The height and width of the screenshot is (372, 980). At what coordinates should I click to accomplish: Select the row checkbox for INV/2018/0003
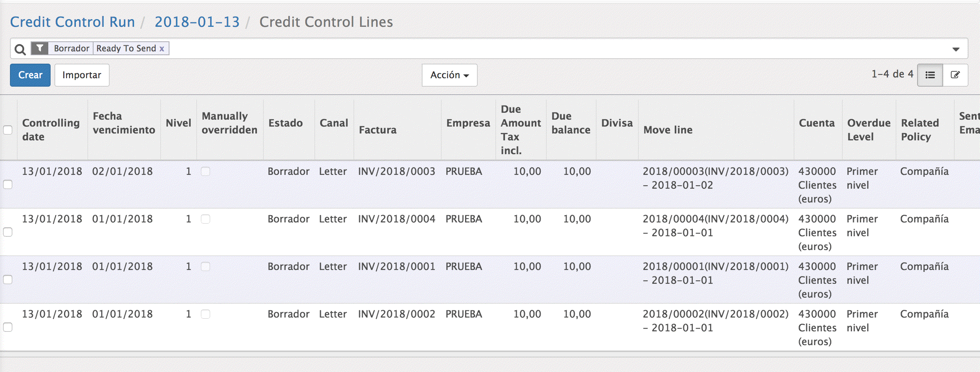pos(8,185)
